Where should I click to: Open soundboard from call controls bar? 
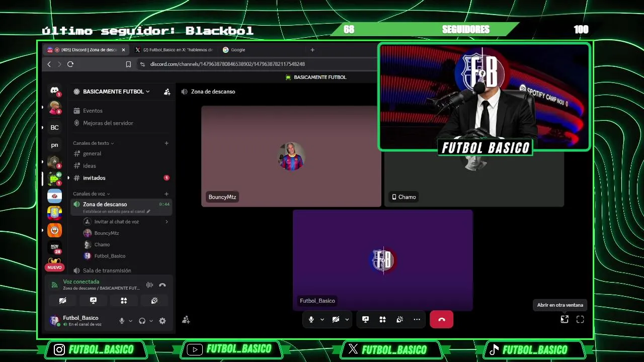[x=399, y=319]
